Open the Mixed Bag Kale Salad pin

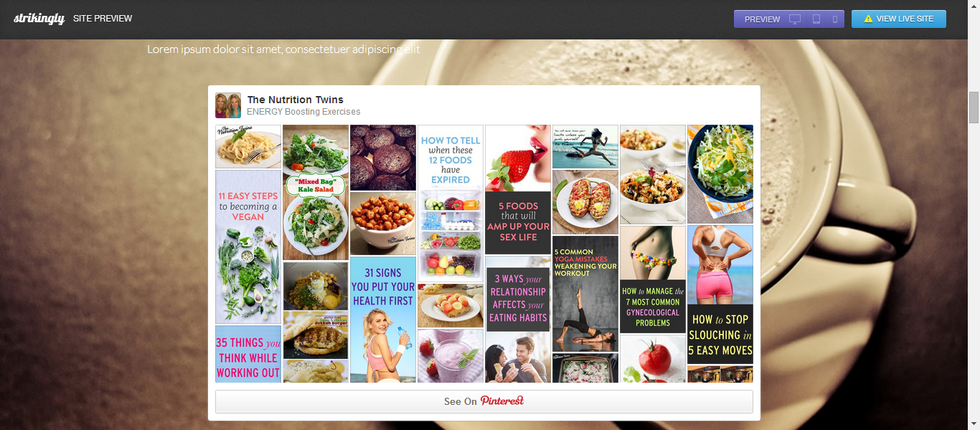pos(316,192)
